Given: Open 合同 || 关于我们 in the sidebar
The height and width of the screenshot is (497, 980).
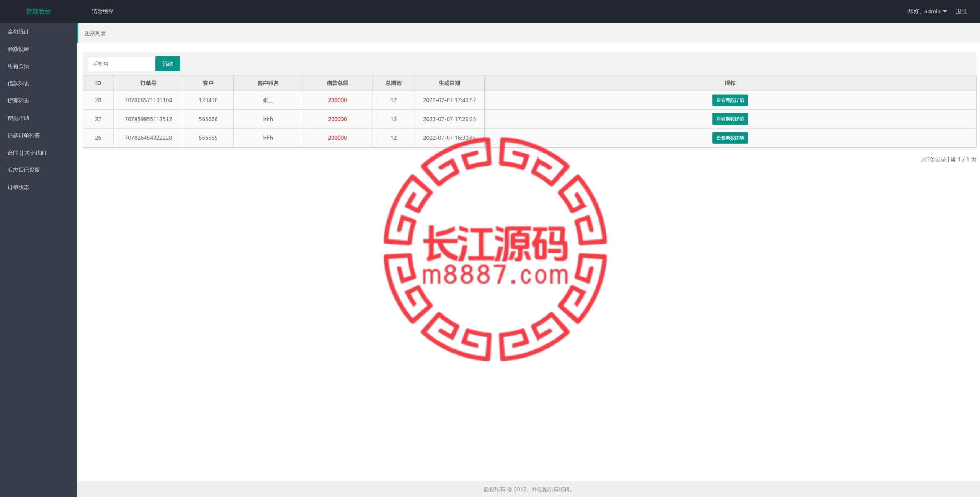Looking at the screenshot, I should click(x=27, y=153).
